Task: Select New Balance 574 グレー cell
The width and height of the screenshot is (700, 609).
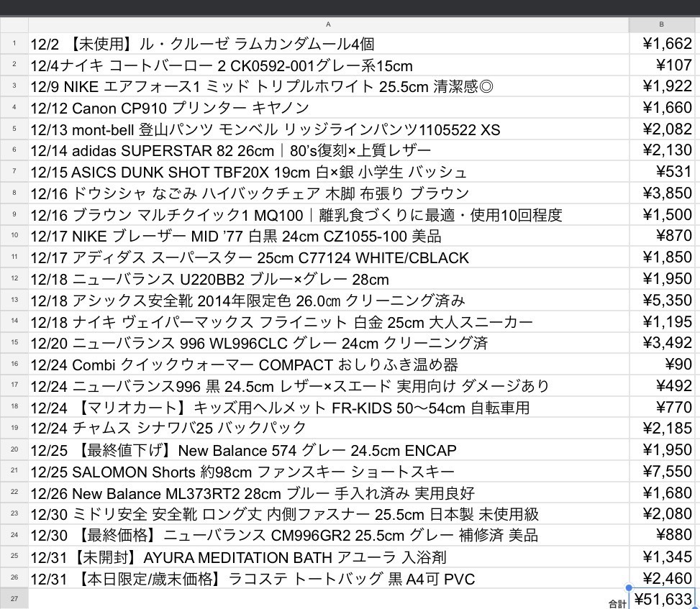Action: (x=329, y=449)
